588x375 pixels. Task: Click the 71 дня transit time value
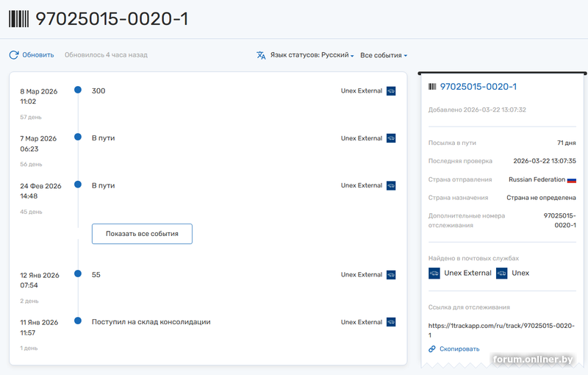566,143
